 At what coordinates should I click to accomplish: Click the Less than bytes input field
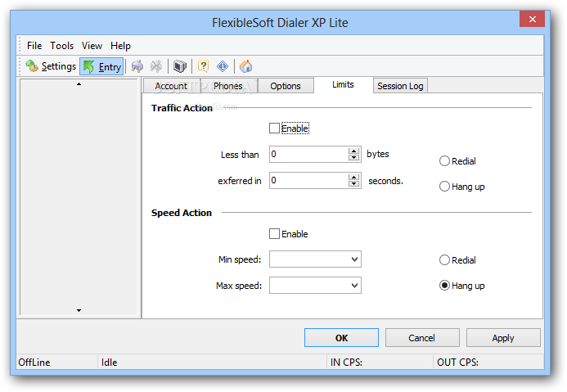[x=309, y=155]
